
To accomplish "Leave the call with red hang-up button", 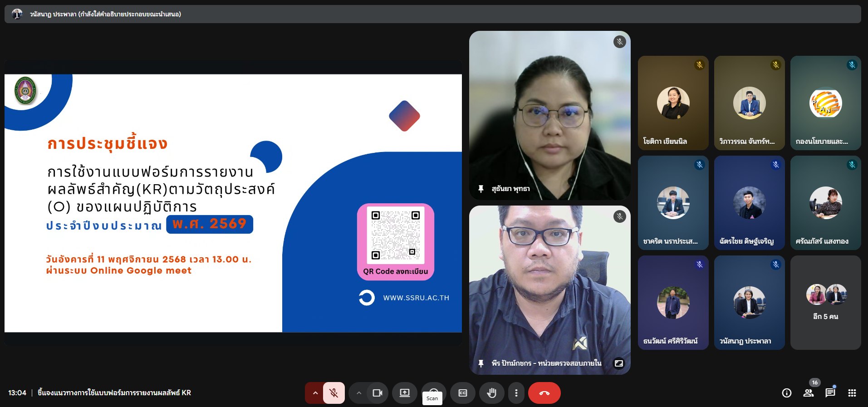I will 544,393.
